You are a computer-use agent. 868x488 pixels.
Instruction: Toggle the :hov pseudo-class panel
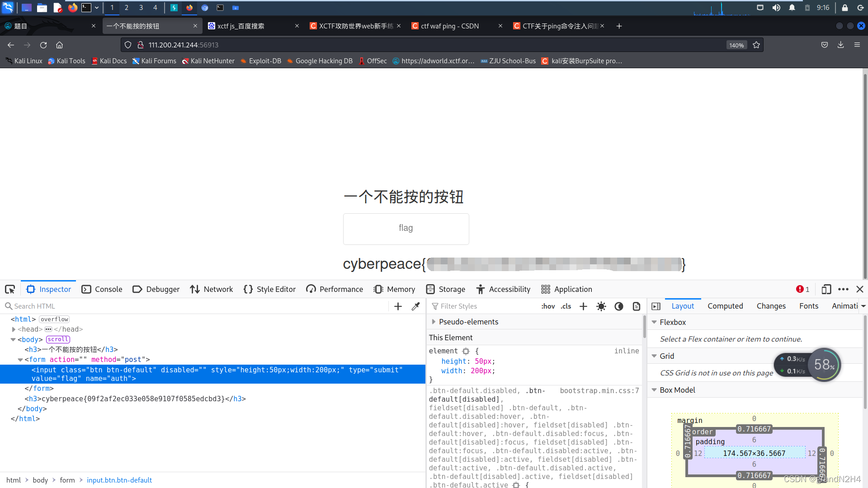(x=548, y=306)
